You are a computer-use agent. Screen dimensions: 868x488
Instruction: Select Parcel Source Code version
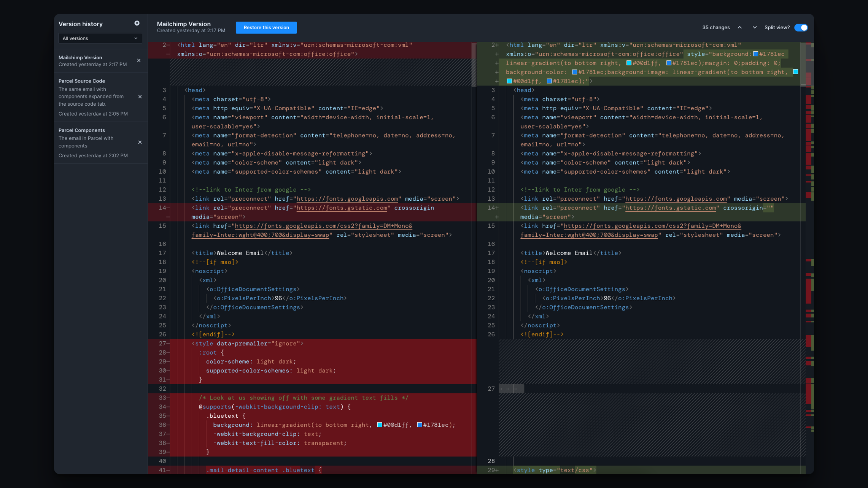click(81, 81)
